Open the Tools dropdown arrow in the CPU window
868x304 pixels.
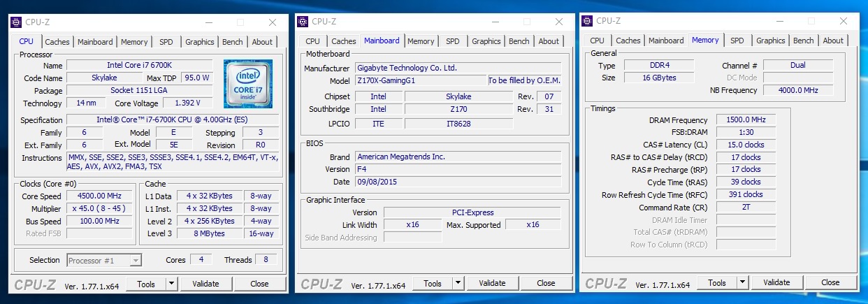point(171,284)
